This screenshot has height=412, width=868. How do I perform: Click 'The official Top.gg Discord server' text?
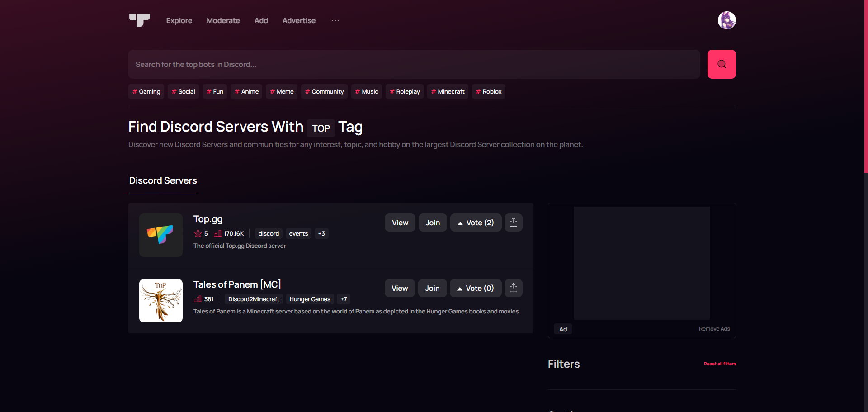click(x=240, y=246)
